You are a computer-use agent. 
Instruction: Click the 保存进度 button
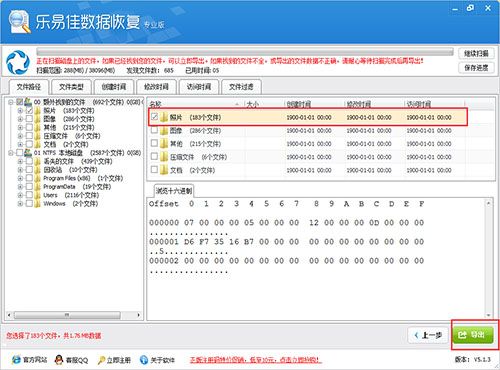point(476,68)
